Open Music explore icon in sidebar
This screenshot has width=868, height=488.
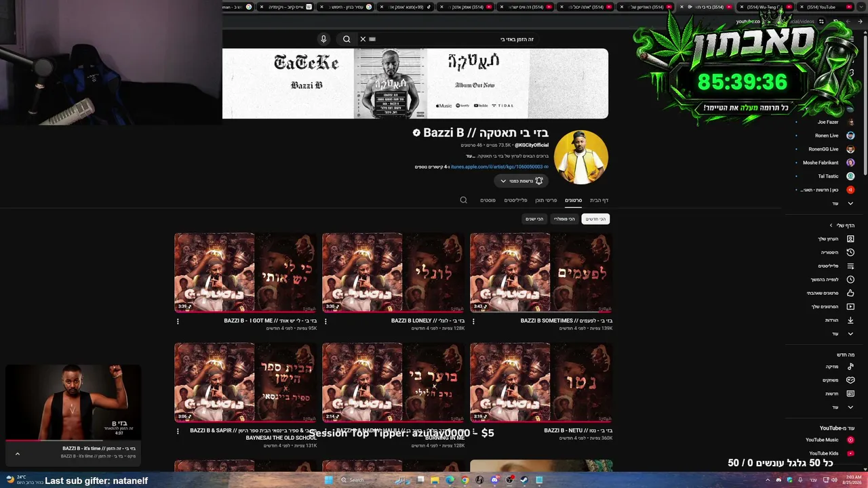[x=850, y=367]
